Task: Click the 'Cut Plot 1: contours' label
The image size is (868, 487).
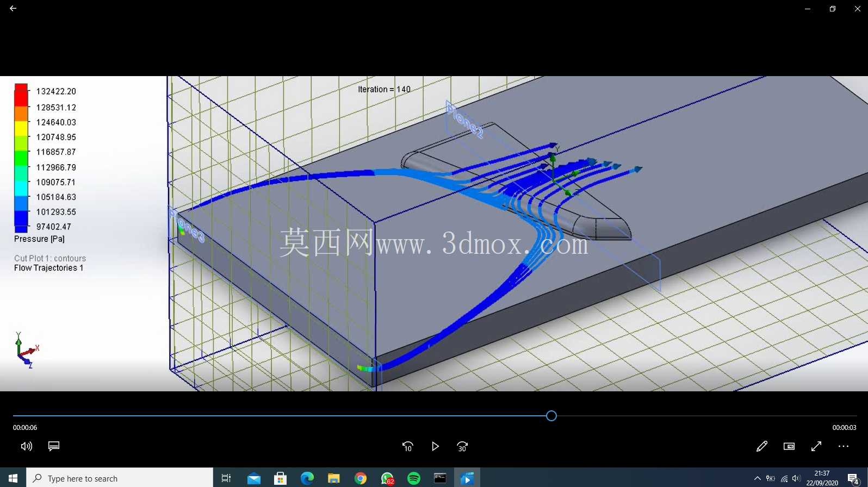Action: click(50, 258)
